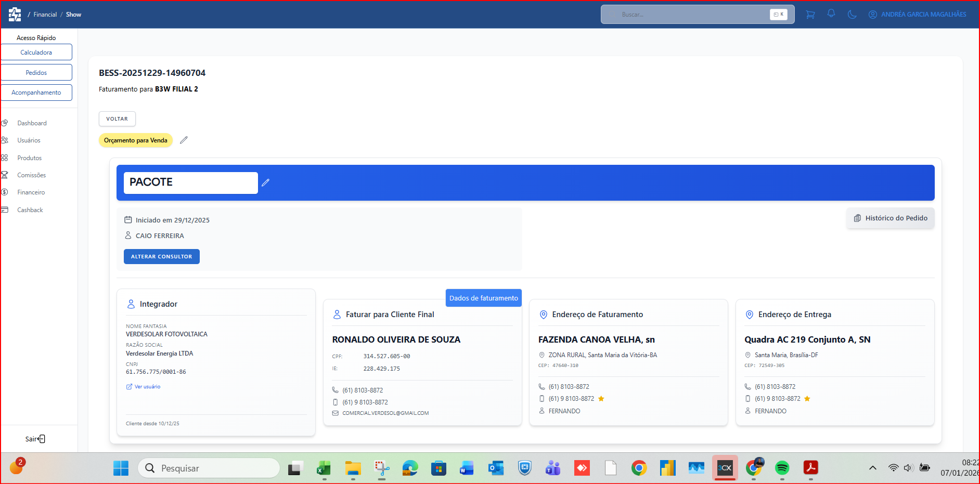Open Spotify from the taskbar
The height and width of the screenshot is (484, 980).
point(782,468)
